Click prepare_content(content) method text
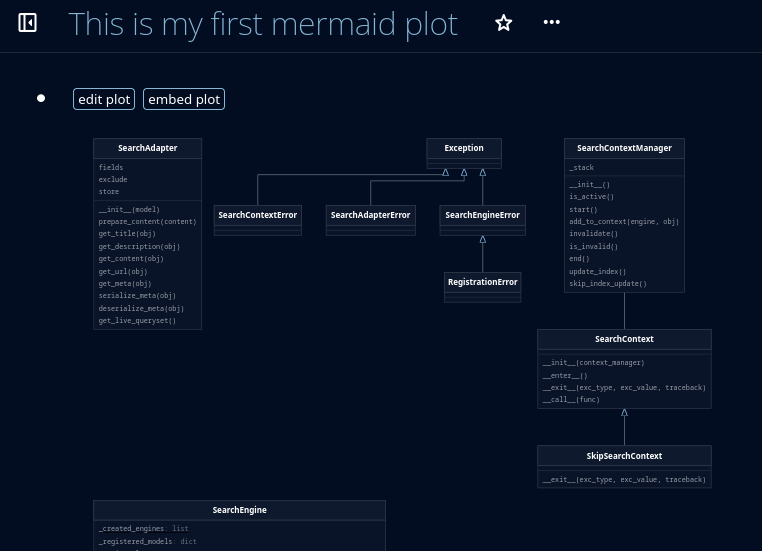This screenshot has height=551, width=762. pos(147,222)
